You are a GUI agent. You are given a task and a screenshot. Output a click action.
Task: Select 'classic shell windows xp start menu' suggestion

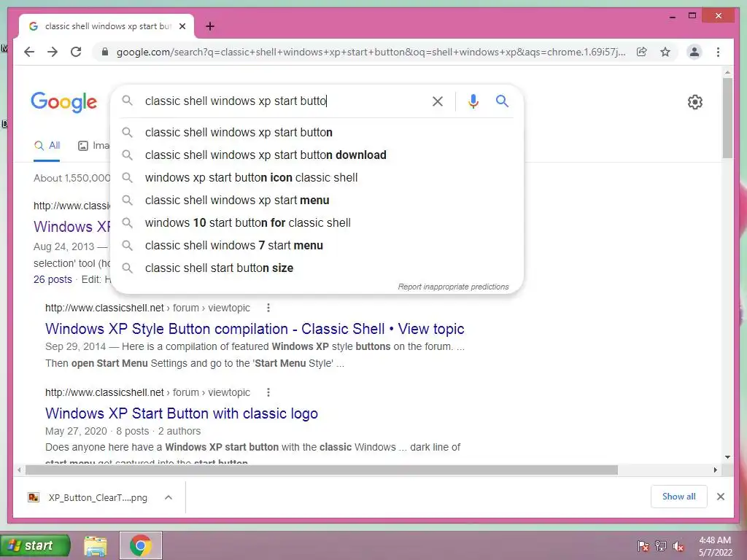(317, 200)
